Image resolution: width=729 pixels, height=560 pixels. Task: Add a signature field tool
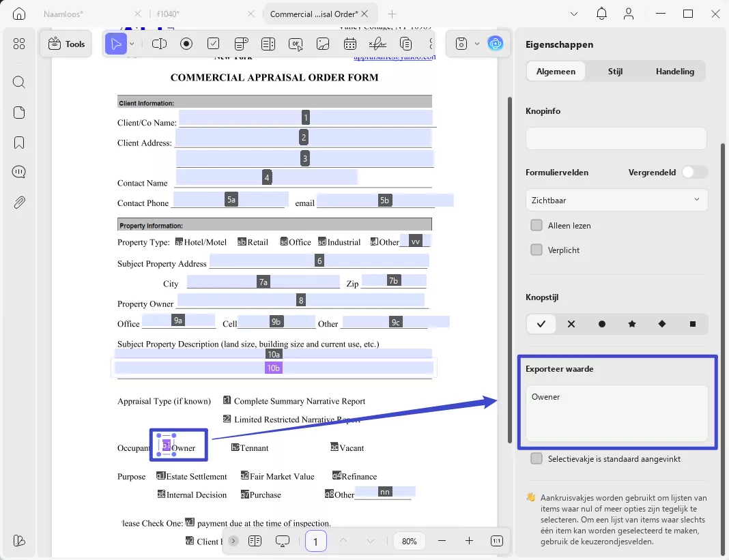(377, 44)
